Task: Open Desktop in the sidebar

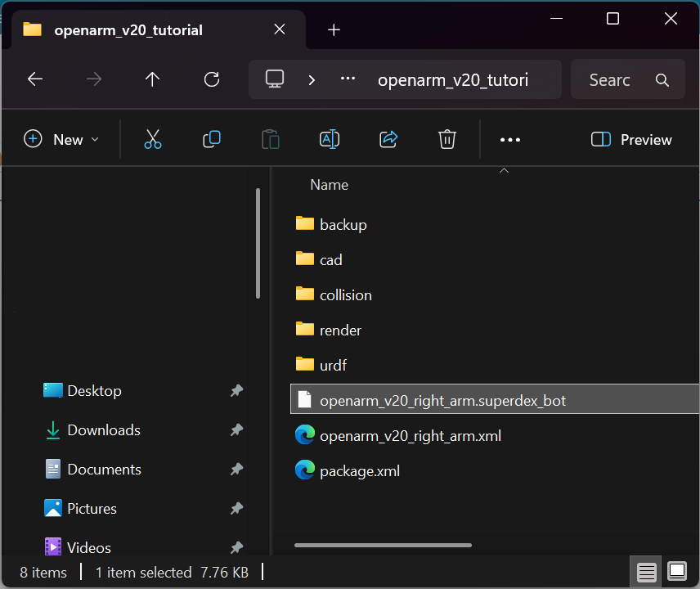Action: [x=82, y=391]
